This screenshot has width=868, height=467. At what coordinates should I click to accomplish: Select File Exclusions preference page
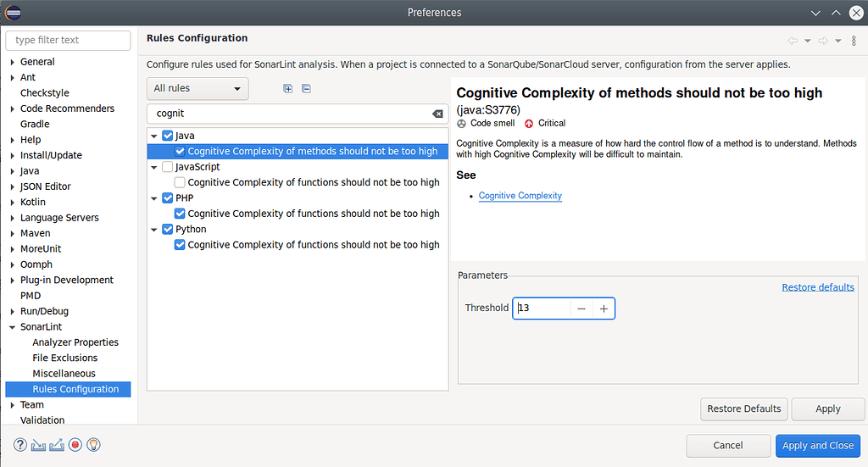[65, 358]
